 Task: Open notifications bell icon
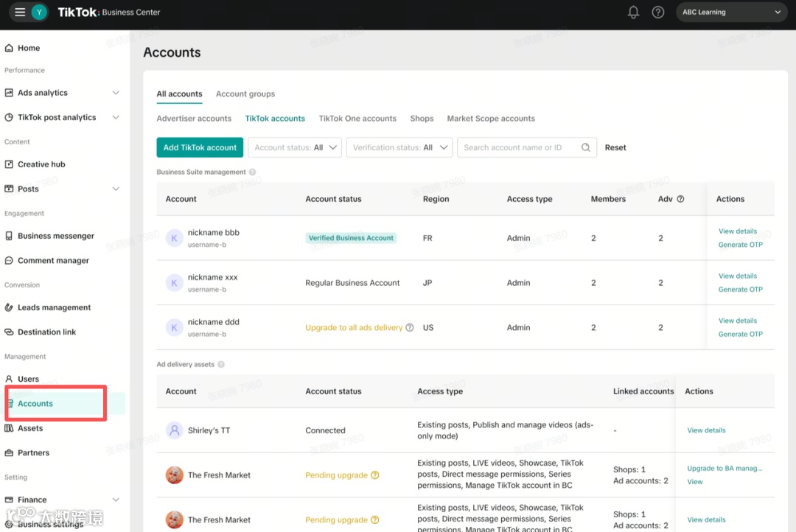633,13
